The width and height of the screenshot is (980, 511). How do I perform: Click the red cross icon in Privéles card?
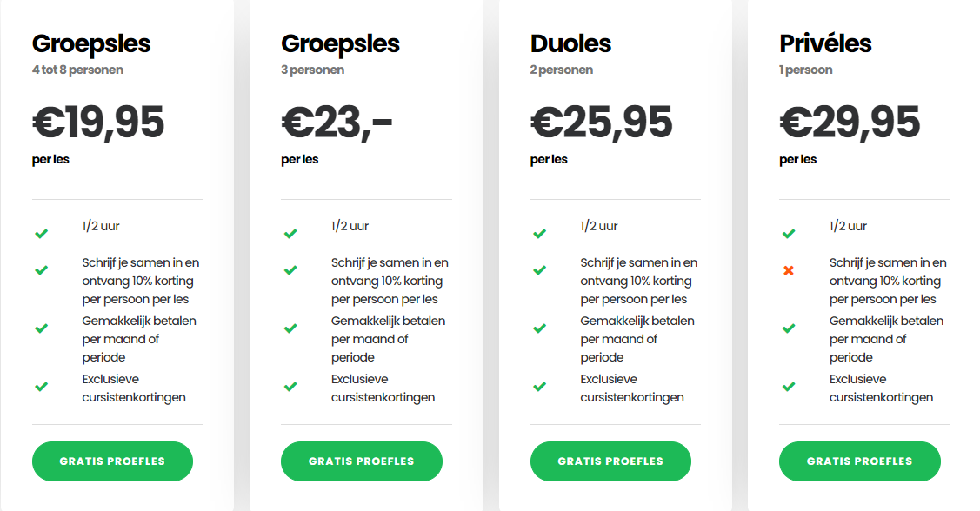pos(789,271)
